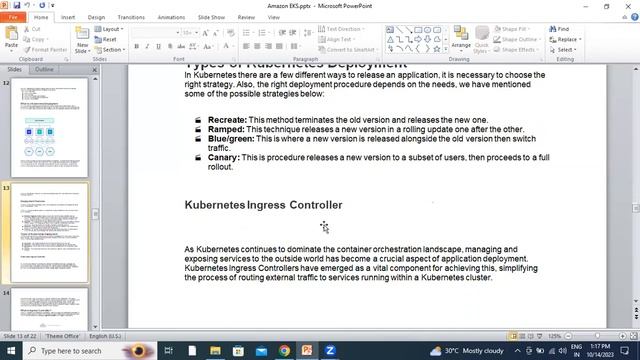This screenshot has width=640, height=360.
Task: Toggle Italic formatting
Action: pyautogui.click(x=147, y=46)
